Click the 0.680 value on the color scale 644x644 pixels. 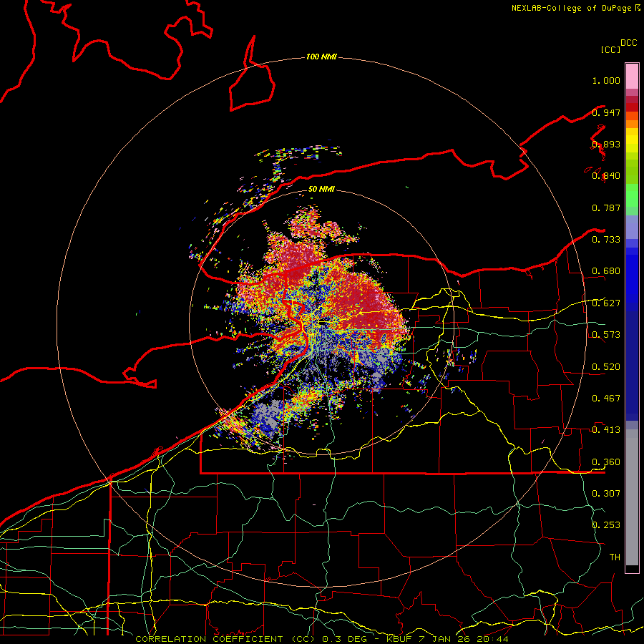click(x=606, y=271)
